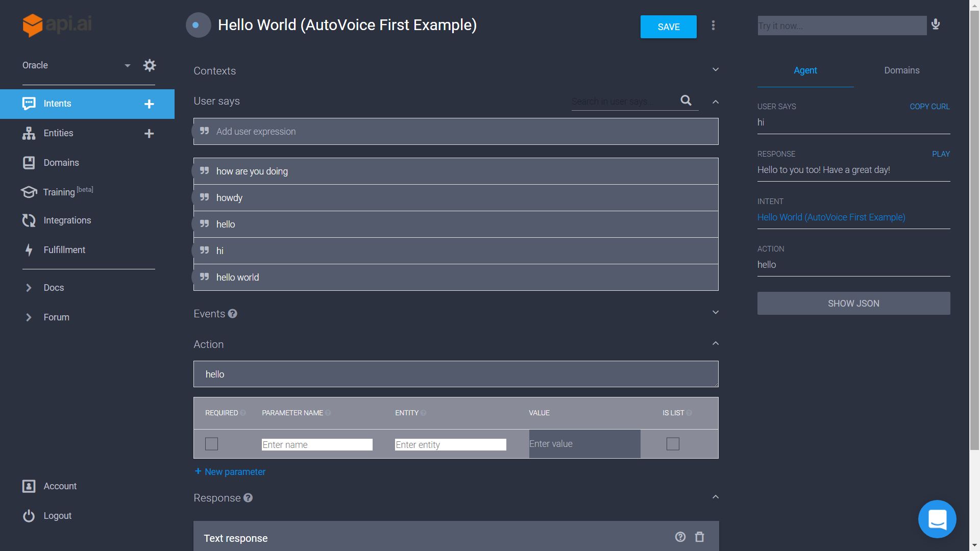Open the three-dot more options menu
The height and width of the screenshot is (551, 980).
click(713, 25)
